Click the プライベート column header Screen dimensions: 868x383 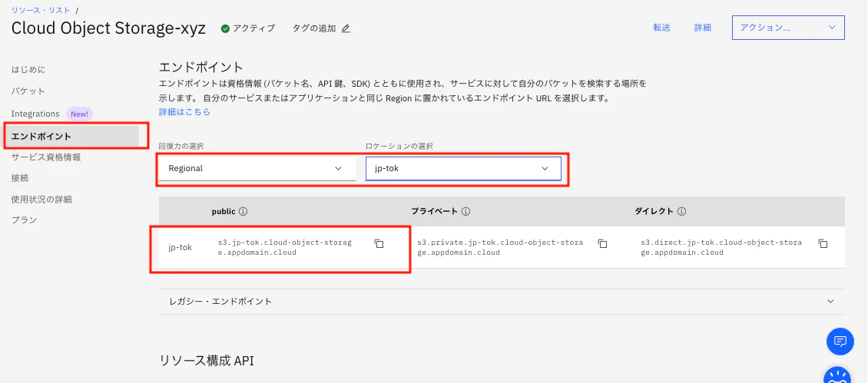[434, 211]
